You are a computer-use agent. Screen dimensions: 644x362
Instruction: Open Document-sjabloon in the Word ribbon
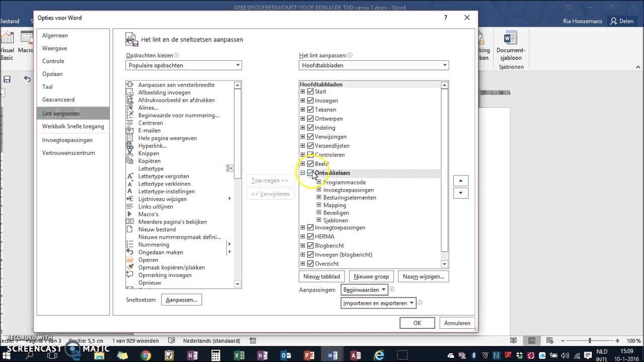tap(511, 46)
